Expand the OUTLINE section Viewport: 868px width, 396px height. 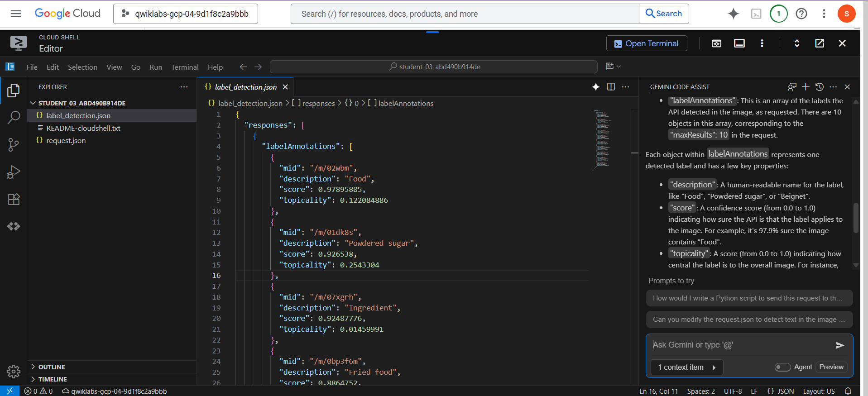coord(52,367)
